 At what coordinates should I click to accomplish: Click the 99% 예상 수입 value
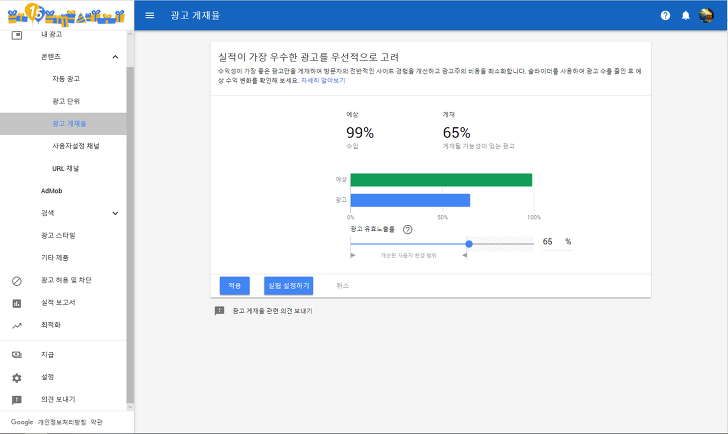point(360,133)
